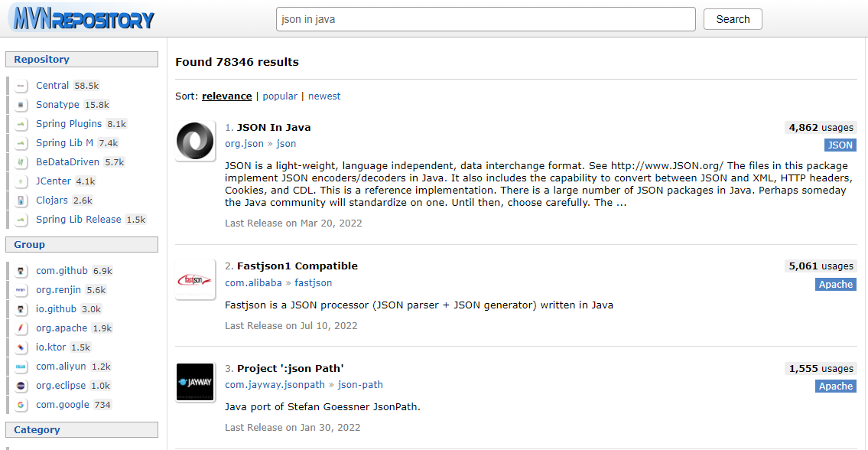The image size is (868, 450).
Task: Filter by Sonatype repository link
Action: (57, 105)
